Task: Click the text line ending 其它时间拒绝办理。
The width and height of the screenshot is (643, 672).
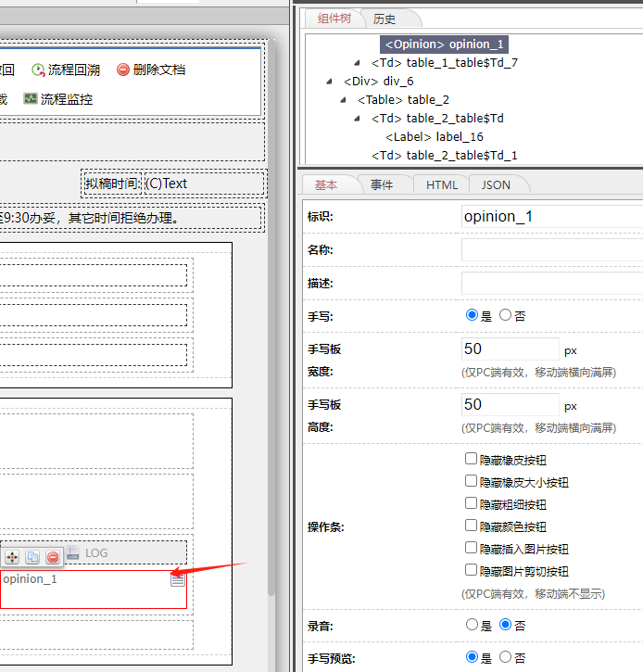Action: (x=131, y=218)
